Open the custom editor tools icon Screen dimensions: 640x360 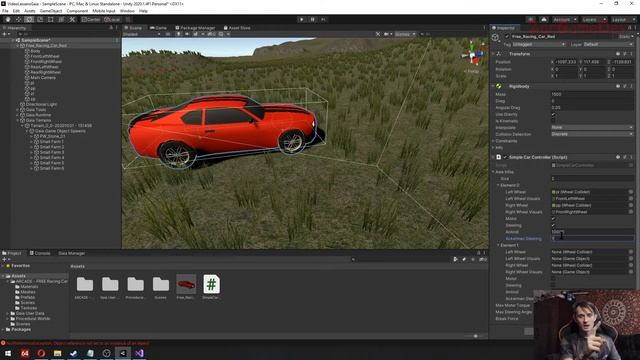click(x=72, y=19)
